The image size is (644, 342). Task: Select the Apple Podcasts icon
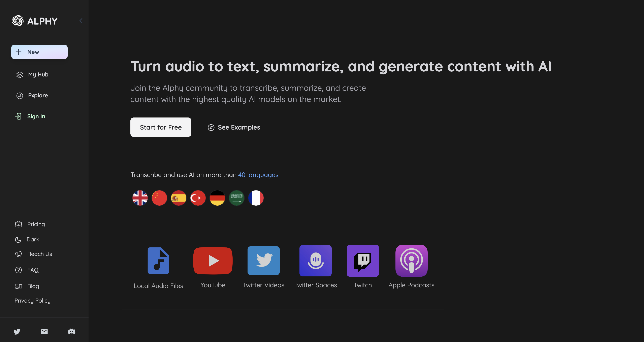pyautogui.click(x=412, y=261)
